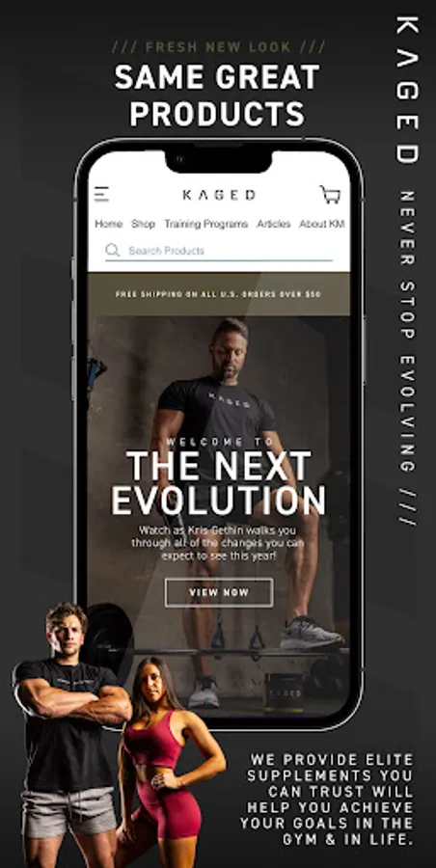Open the Shop menu item

click(x=143, y=224)
